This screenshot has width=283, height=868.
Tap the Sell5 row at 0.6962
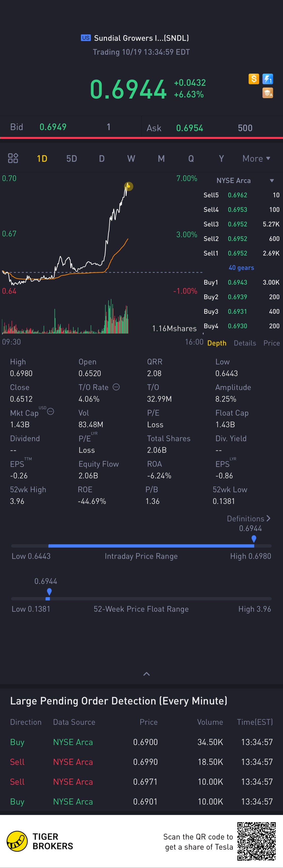coord(241,195)
